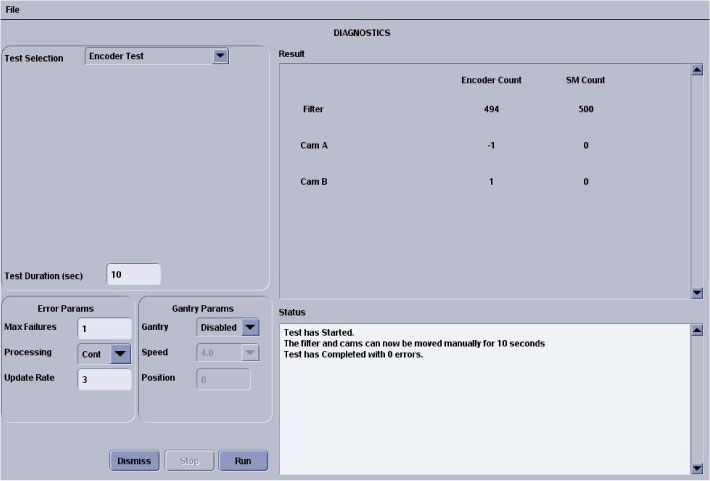The image size is (710, 481).
Task: Click the Test Duration input field
Action: pyautogui.click(x=133, y=275)
